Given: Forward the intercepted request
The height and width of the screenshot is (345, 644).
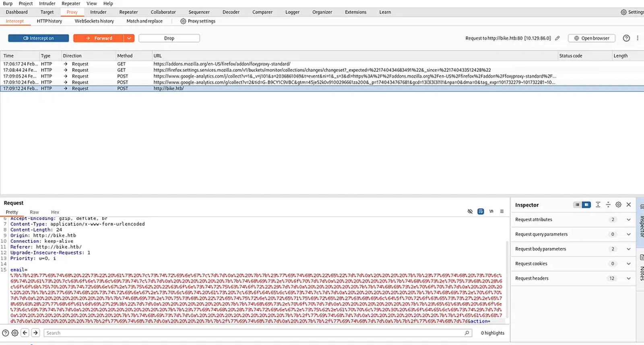Looking at the screenshot, I should (99, 38).
